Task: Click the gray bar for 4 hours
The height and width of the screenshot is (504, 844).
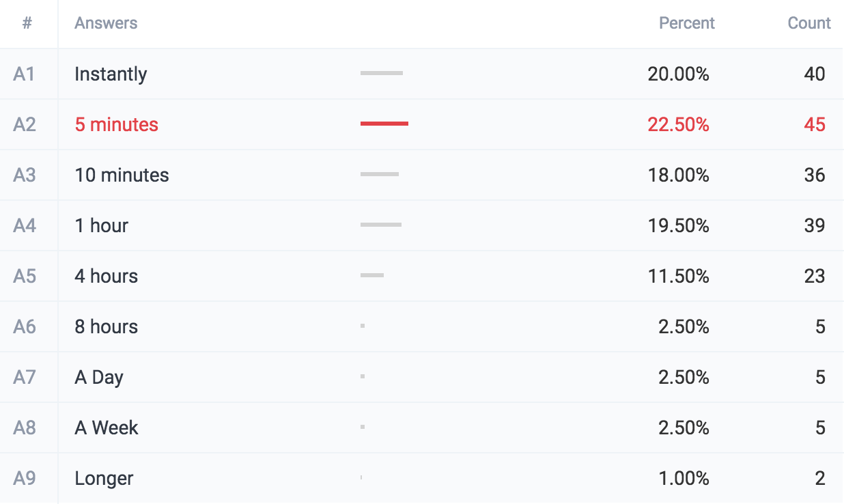Action: click(372, 275)
